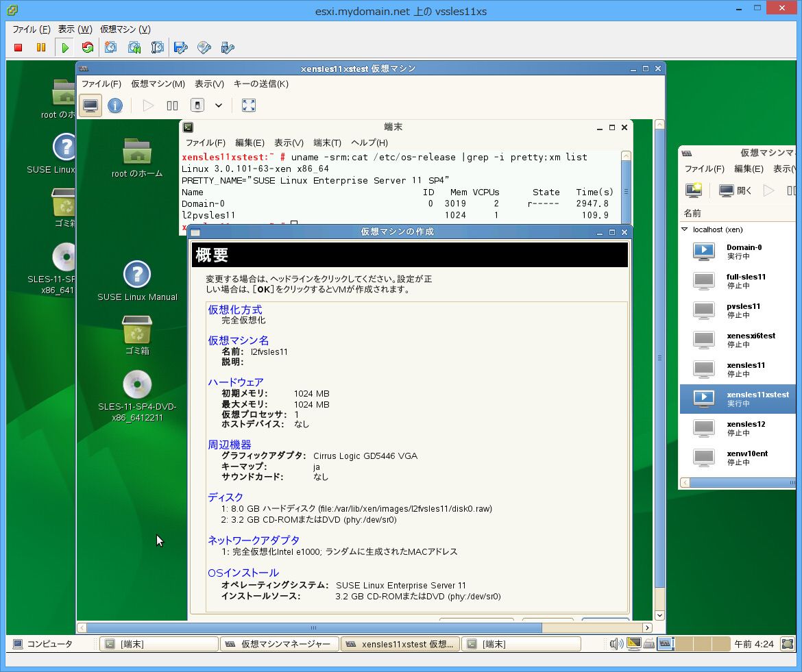The image size is (802, 672).
Task: Open 編集(E) menu in terminal window
Action: pyautogui.click(x=250, y=142)
